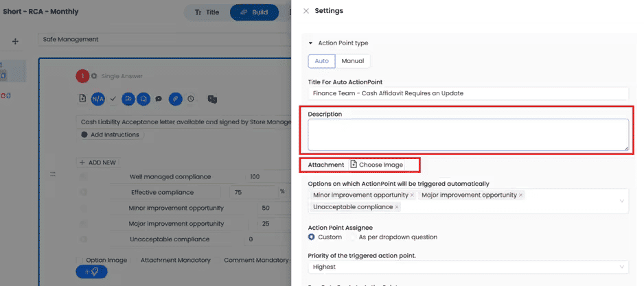Switch to the Build tab
The image size is (644, 286).
click(254, 12)
